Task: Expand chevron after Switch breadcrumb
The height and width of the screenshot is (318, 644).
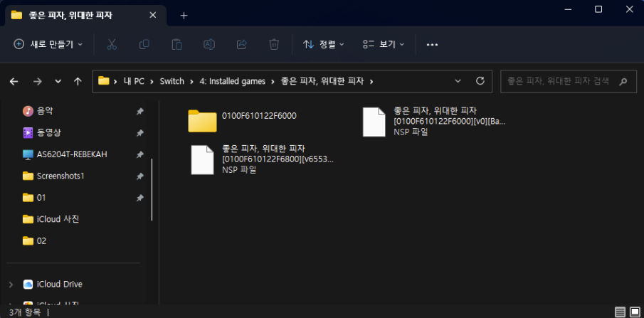Action: (191, 81)
